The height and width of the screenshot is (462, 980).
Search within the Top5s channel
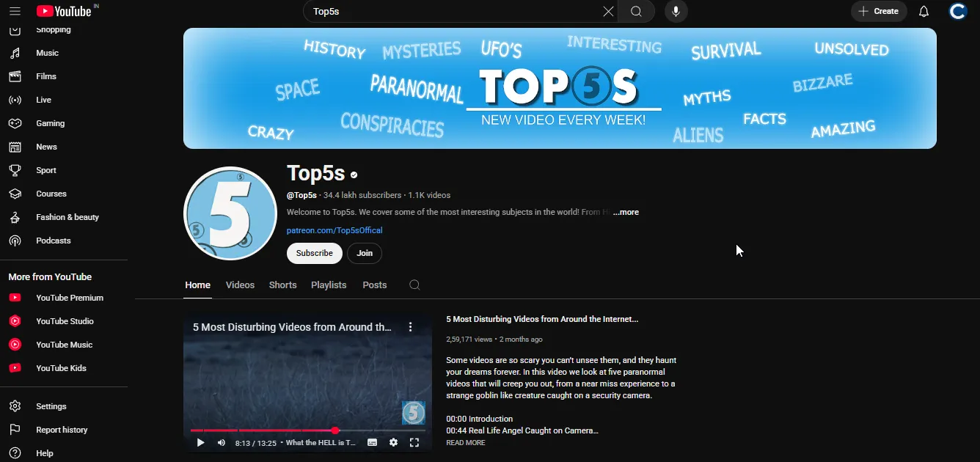pyautogui.click(x=414, y=285)
